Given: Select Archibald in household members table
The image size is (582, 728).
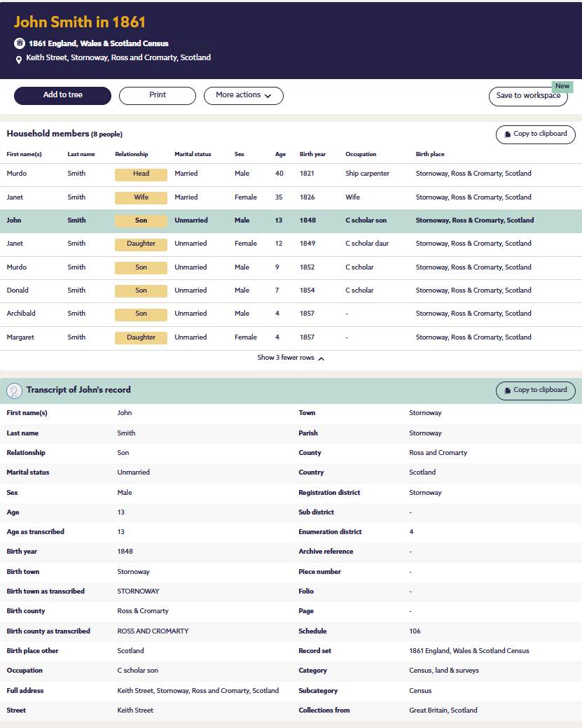Looking at the screenshot, I should coord(21,314).
